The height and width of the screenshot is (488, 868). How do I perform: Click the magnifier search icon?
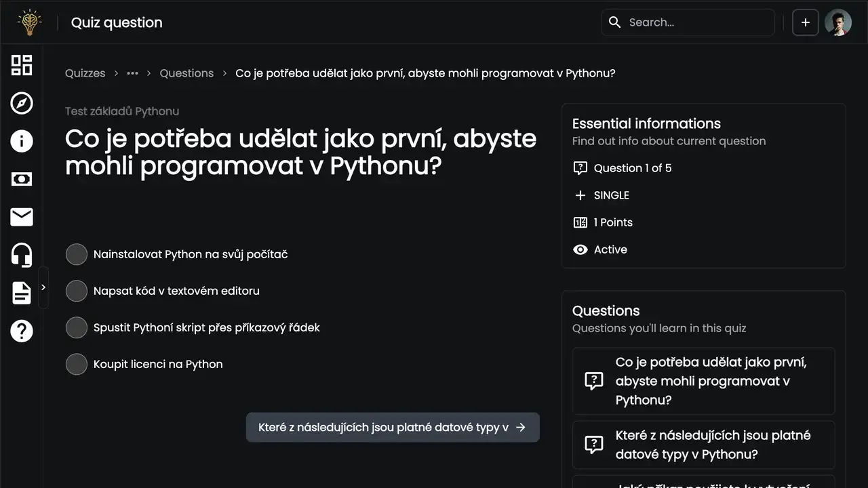point(615,22)
